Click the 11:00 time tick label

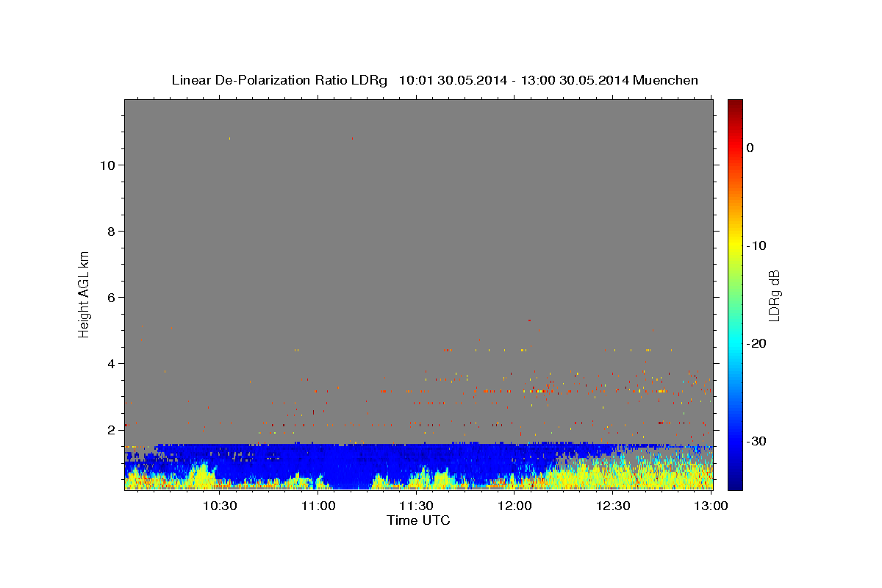point(318,506)
